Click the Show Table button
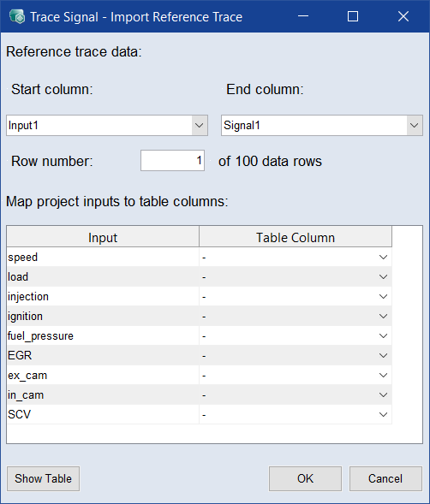Viewport: 430px width, 504px height. click(43, 478)
